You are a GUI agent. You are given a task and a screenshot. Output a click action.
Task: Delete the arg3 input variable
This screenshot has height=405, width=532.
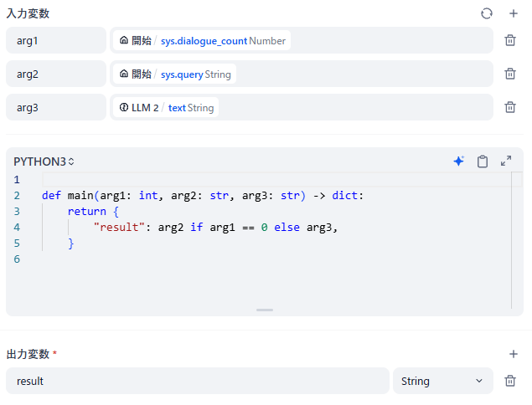tap(510, 107)
